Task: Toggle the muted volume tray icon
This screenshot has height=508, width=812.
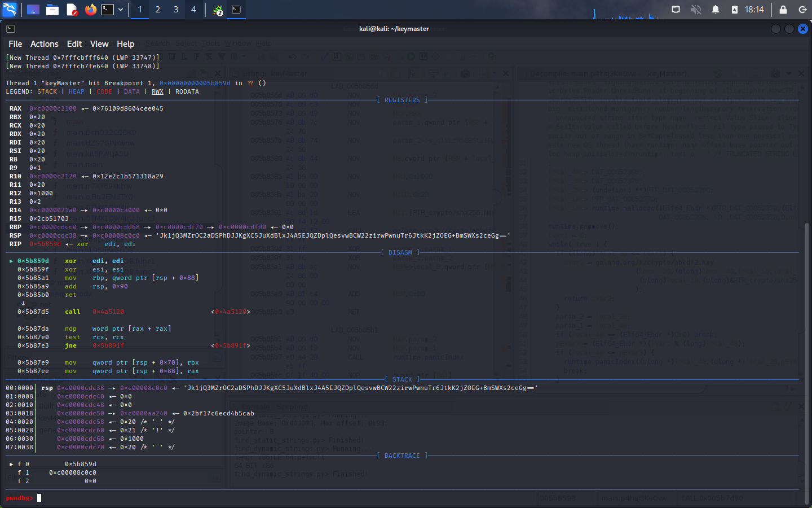Action: [x=696, y=10]
